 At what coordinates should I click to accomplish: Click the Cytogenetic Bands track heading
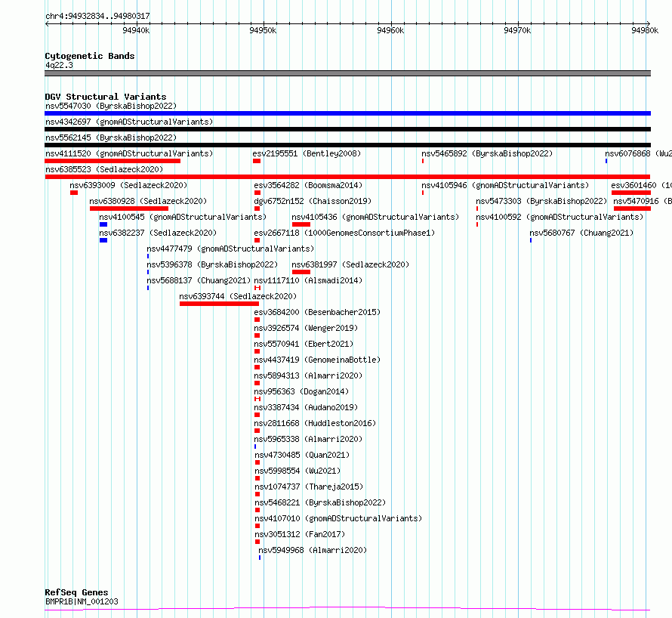tap(90, 56)
